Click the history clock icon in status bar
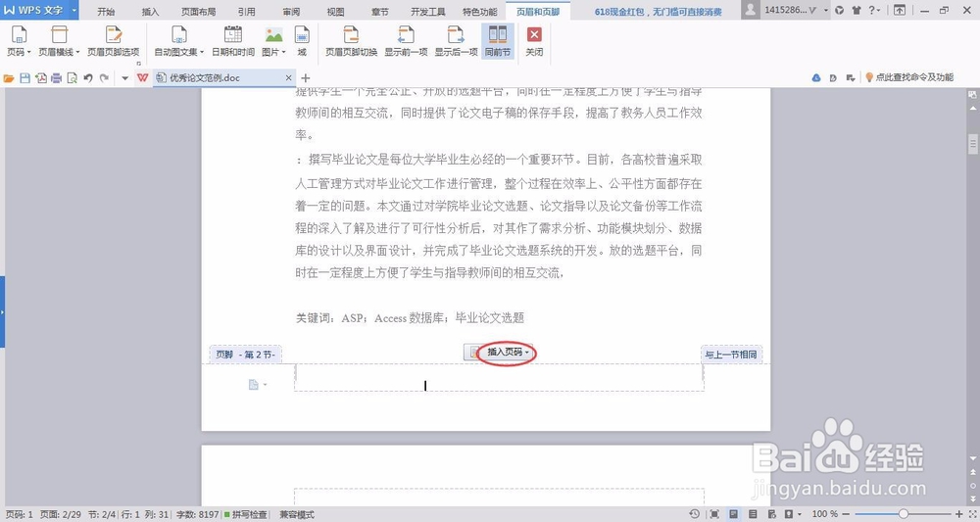This screenshot has width=980, height=522. [x=694, y=514]
